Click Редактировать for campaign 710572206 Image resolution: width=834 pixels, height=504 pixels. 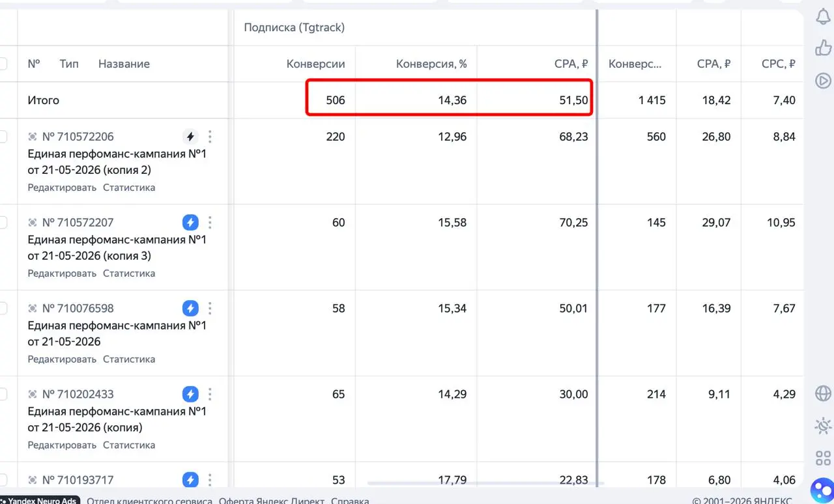[x=62, y=188]
